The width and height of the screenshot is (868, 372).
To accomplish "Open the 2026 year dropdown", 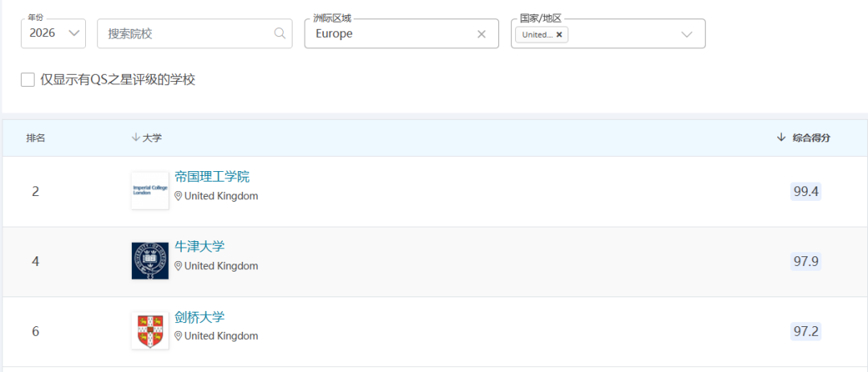I will [x=53, y=33].
